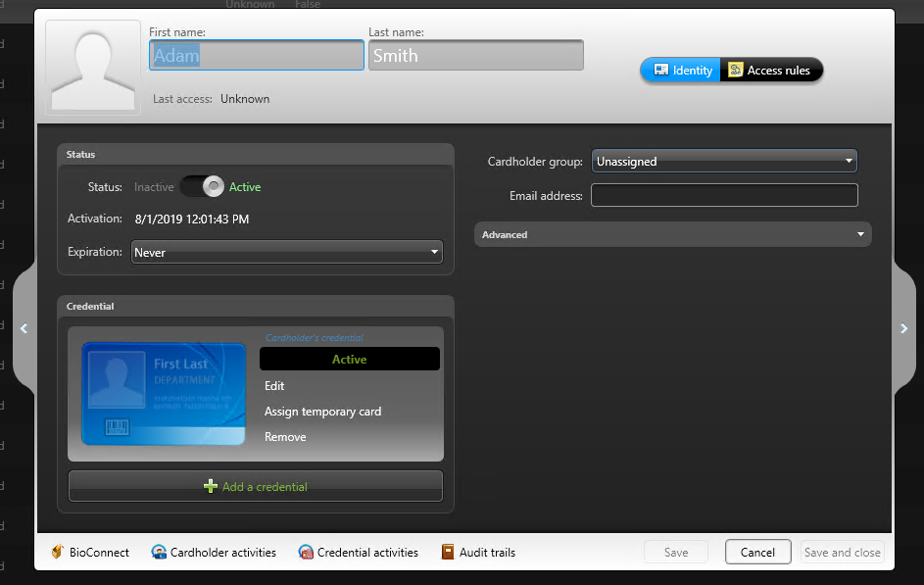Toggle the cardholder status to Inactive
The width and height of the screenshot is (924, 585).
point(203,186)
